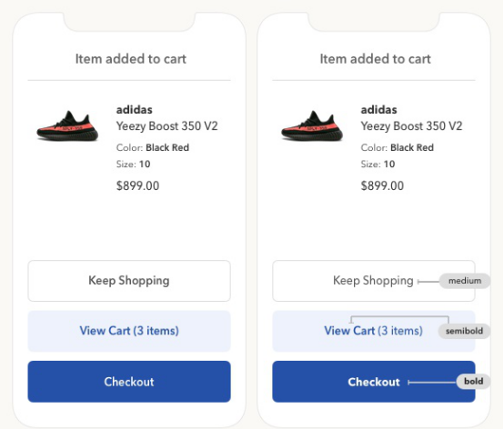Click View Cart (3 items) in right mockup

[x=374, y=331]
